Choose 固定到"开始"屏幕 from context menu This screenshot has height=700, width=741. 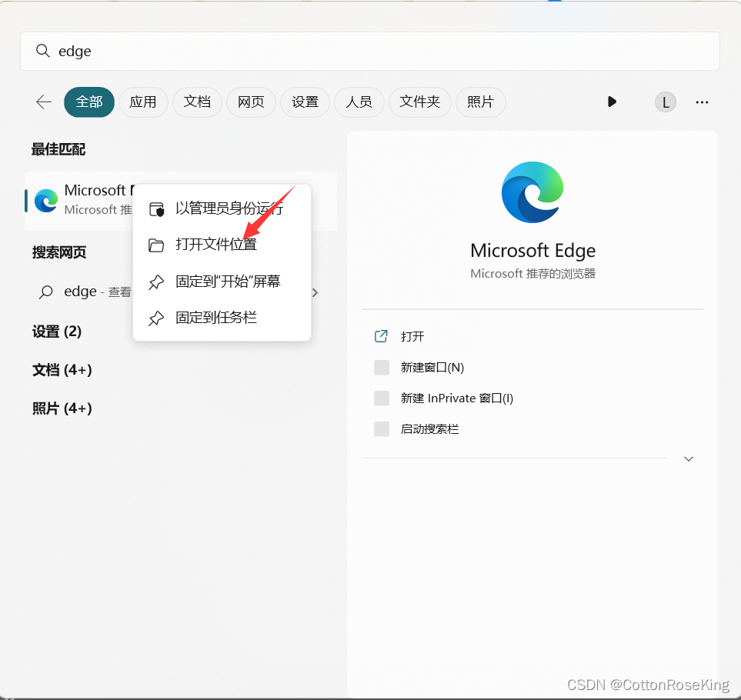click(x=222, y=282)
